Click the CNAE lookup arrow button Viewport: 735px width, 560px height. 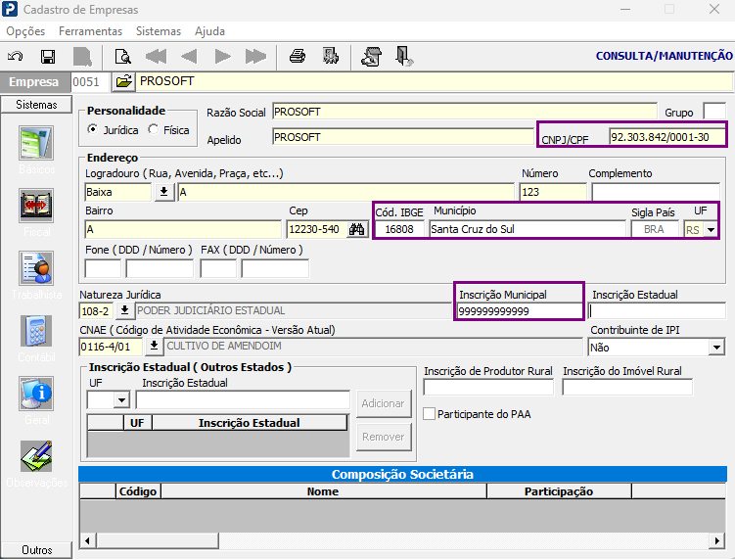[154, 347]
